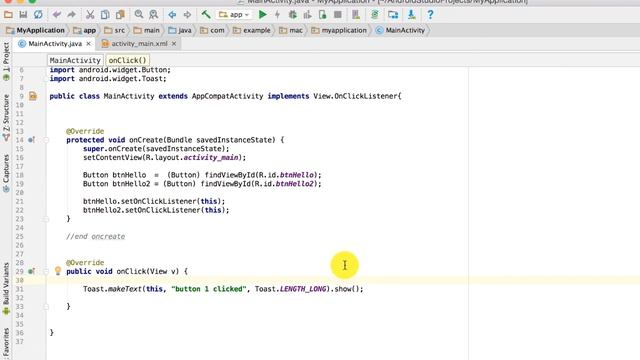Open the Build Variants tool window
Viewport: 640px width, 360px height.
pyautogui.click(x=6, y=289)
